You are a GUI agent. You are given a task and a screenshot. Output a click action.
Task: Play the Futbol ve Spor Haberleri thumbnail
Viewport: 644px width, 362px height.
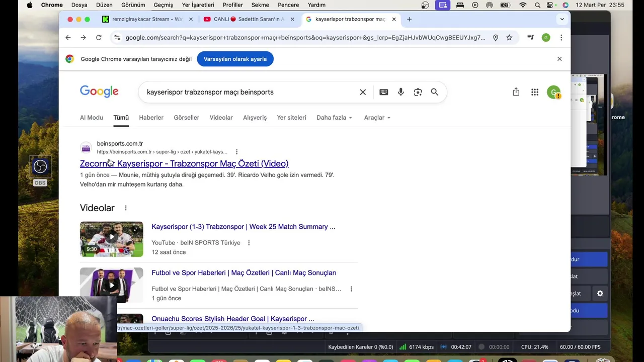click(112, 285)
